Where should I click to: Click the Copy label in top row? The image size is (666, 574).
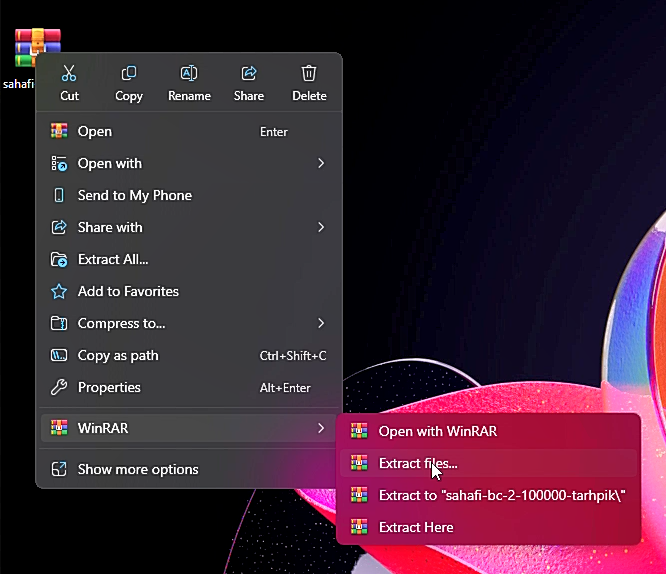[129, 96]
